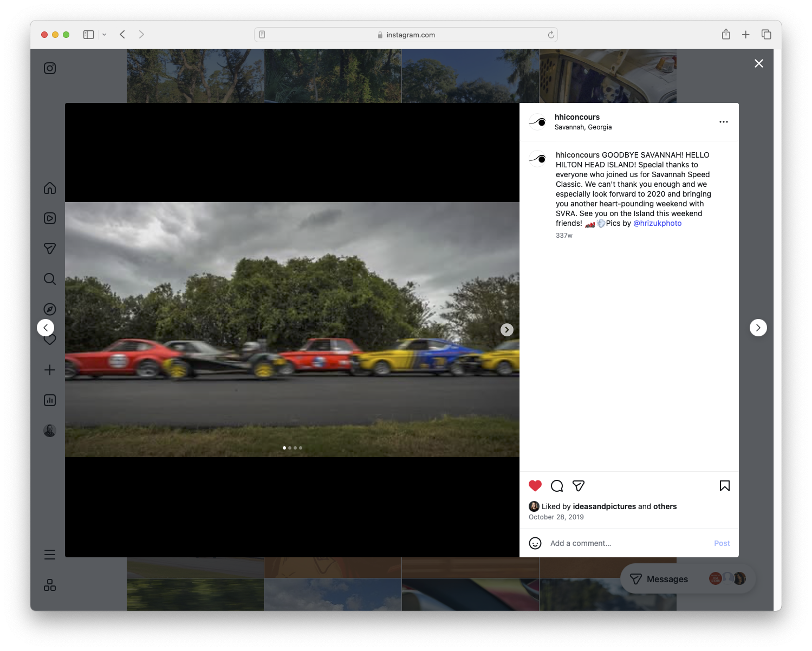Image resolution: width=812 pixels, height=651 pixels.
Task: Open direct Messages icon in the sidebar
Action: [49, 249]
